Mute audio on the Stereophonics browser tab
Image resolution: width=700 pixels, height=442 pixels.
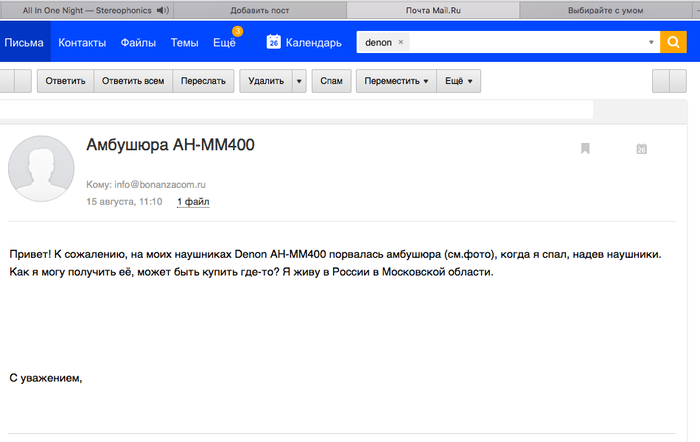point(163,9)
